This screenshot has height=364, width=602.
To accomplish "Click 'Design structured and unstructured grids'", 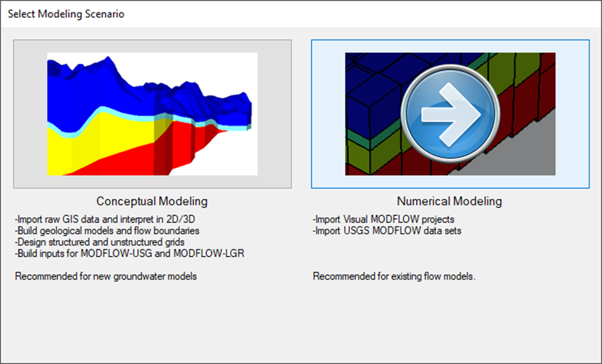I will click(100, 242).
